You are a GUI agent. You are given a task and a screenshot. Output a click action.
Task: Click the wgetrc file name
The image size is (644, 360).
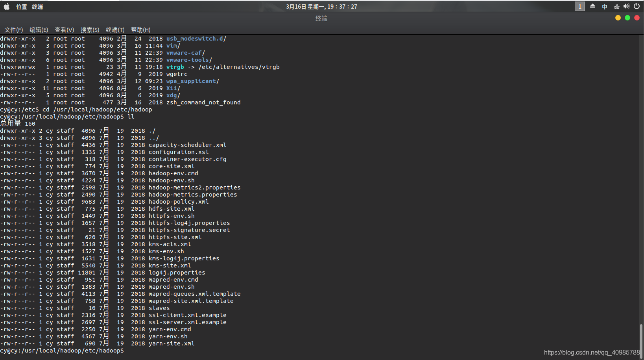point(177,74)
